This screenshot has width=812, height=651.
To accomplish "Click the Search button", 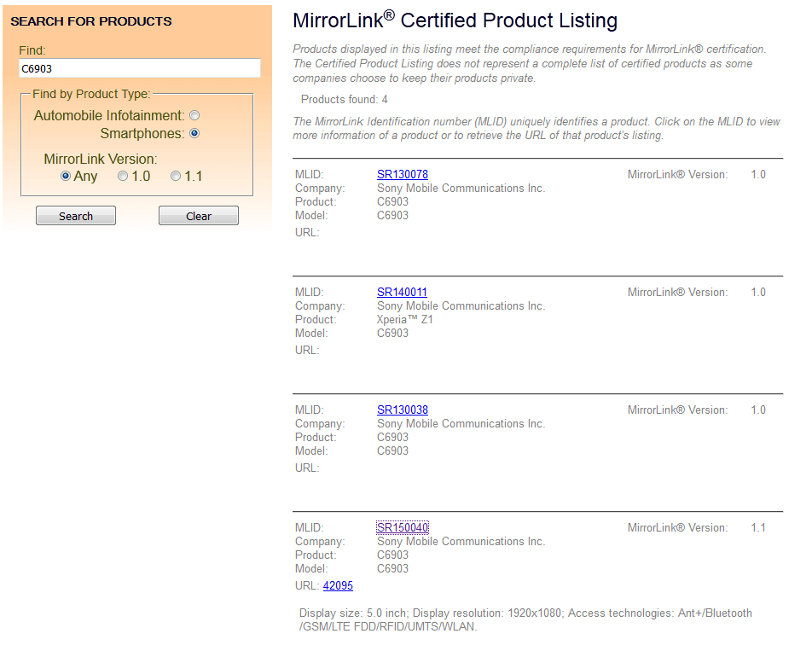I will tap(76, 216).
